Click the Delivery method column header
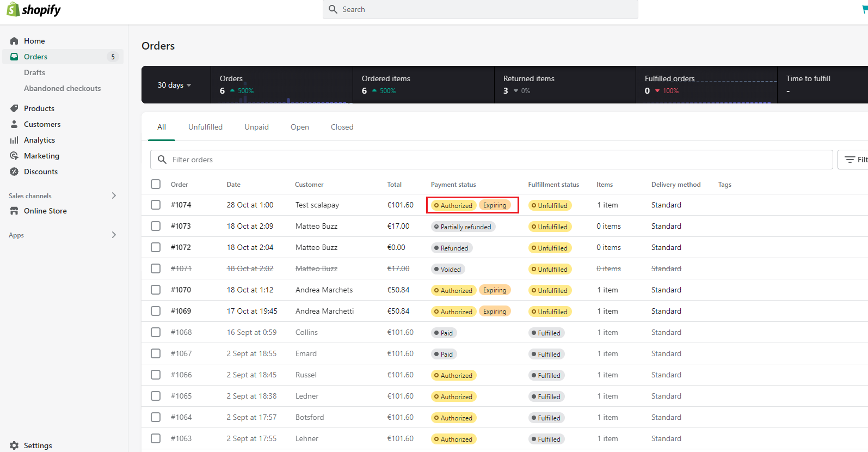This screenshot has width=868, height=452. pyautogui.click(x=676, y=185)
